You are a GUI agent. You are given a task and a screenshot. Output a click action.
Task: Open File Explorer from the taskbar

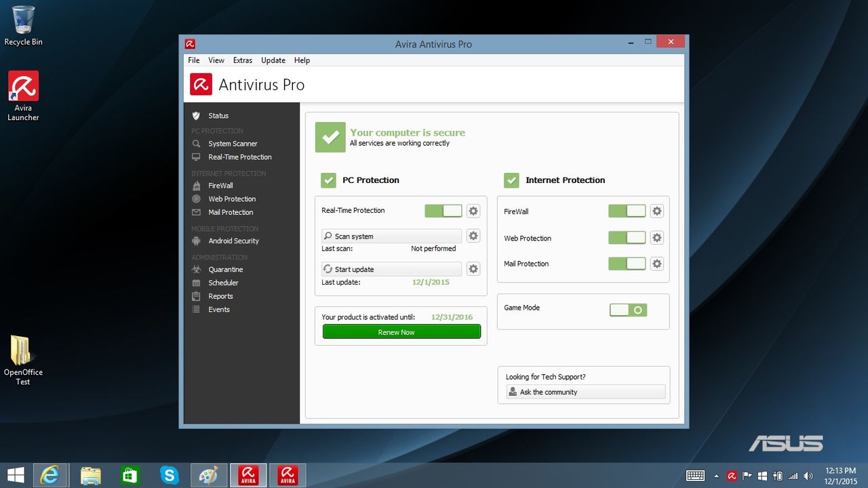[91, 475]
